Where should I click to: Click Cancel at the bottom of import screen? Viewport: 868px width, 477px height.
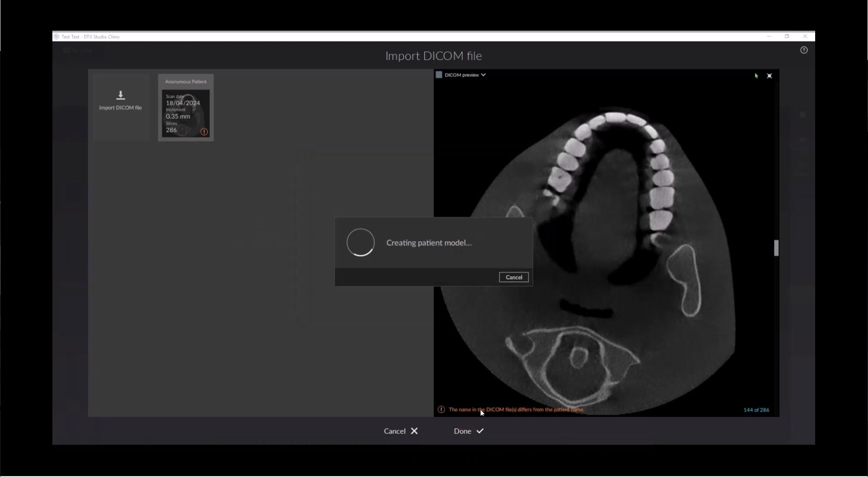pos(401,431)
